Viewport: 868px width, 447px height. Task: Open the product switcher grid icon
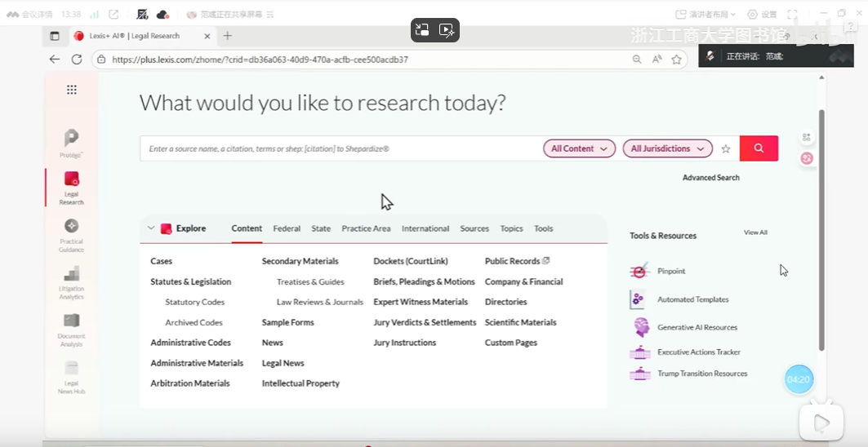[72, 90]
